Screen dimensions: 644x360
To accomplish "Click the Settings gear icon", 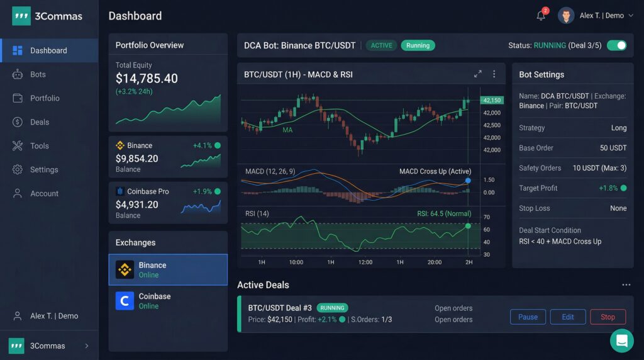I will click(17, 170).
